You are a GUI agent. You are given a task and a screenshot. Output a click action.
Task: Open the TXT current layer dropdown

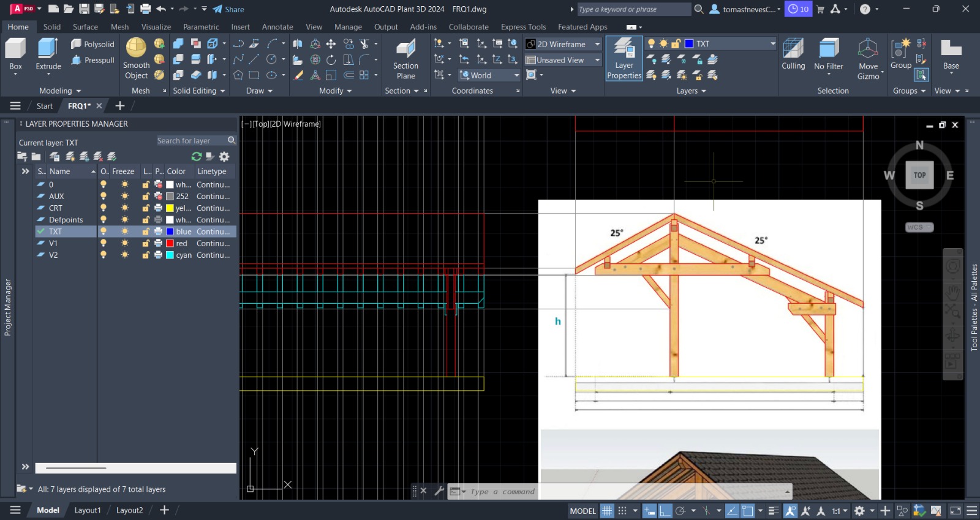pyautogui.click(x=772, y=44)
